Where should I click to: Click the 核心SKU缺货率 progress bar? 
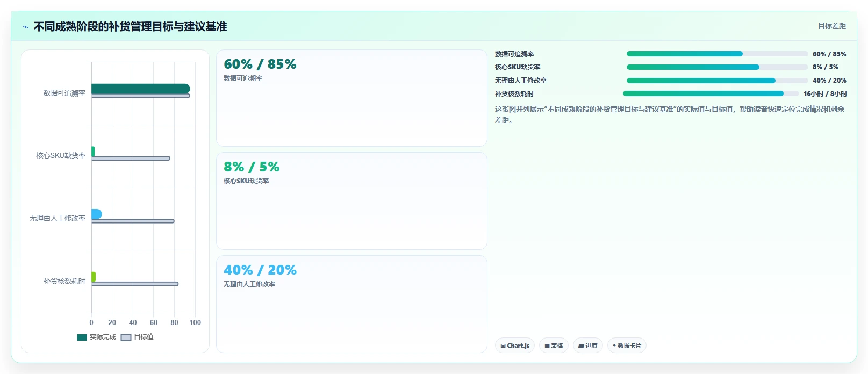tap(717, 67)
